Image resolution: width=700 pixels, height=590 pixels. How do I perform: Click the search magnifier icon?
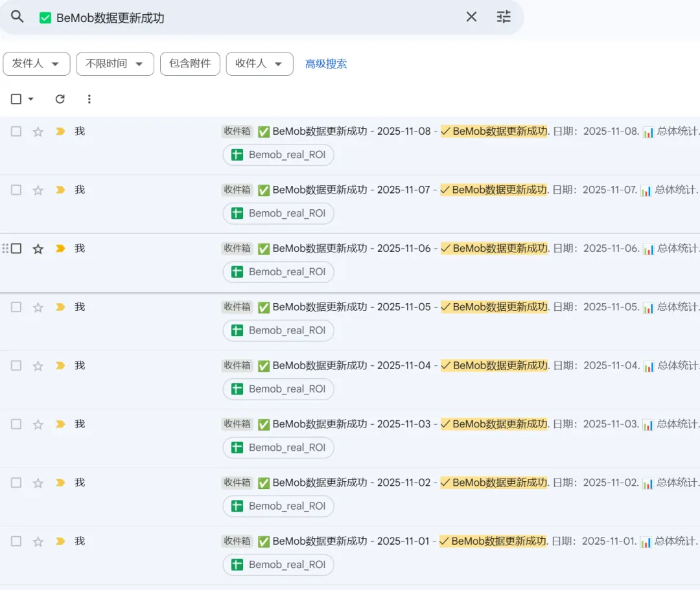(17, 17)
